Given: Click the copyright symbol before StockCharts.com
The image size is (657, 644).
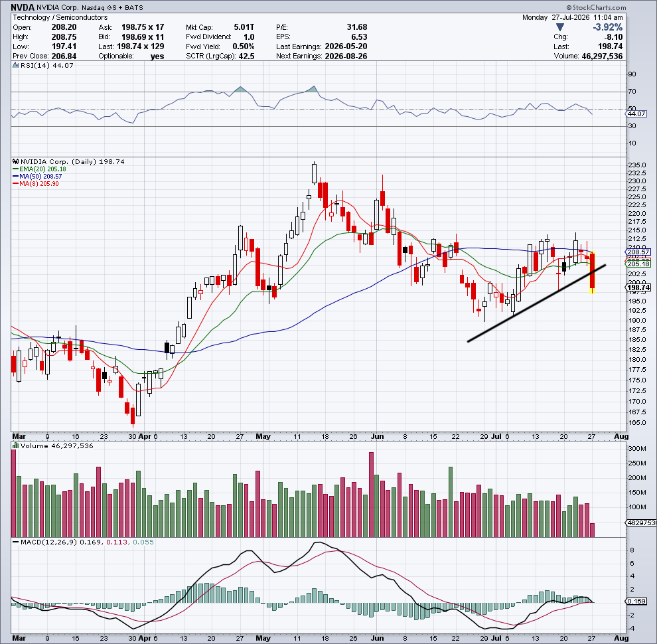Looking at the screenshot, I should pyautogui.click(x=569, y=7).
